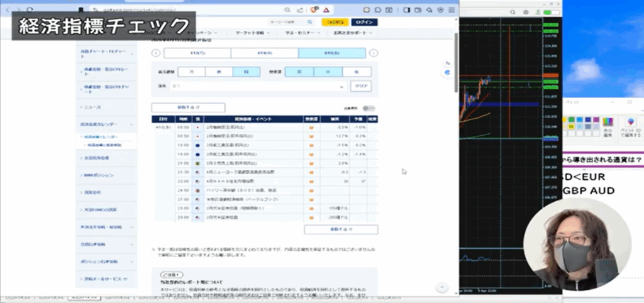The image size is (644, 303).
Task: Click the クリア button
Action: click(361, 86)
